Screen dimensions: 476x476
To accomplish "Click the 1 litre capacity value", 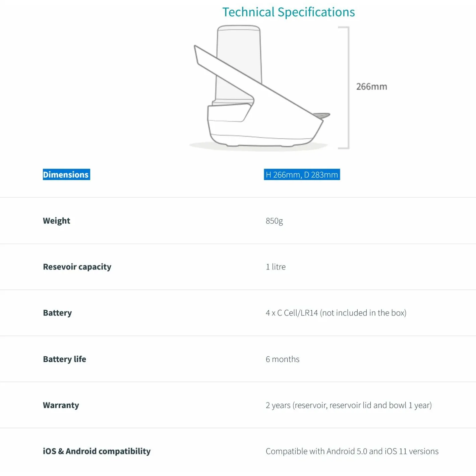I will (276, 267).
